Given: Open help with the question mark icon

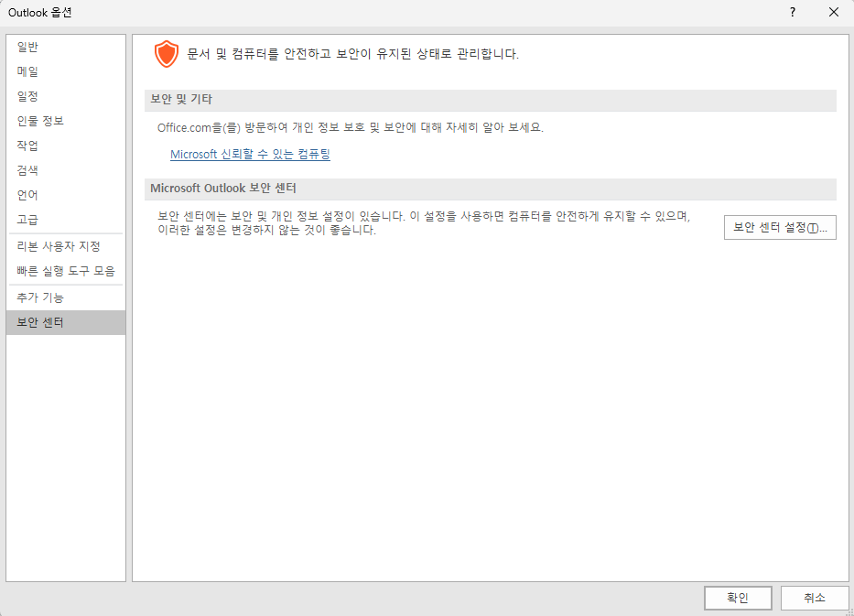Looking at the screenshot, I should tap(793, 12).
